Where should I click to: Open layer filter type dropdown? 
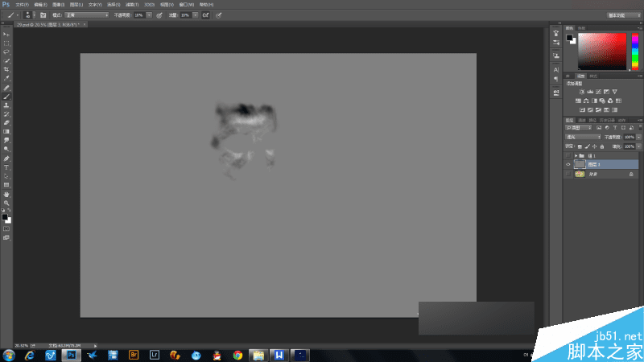coord(578,128)
